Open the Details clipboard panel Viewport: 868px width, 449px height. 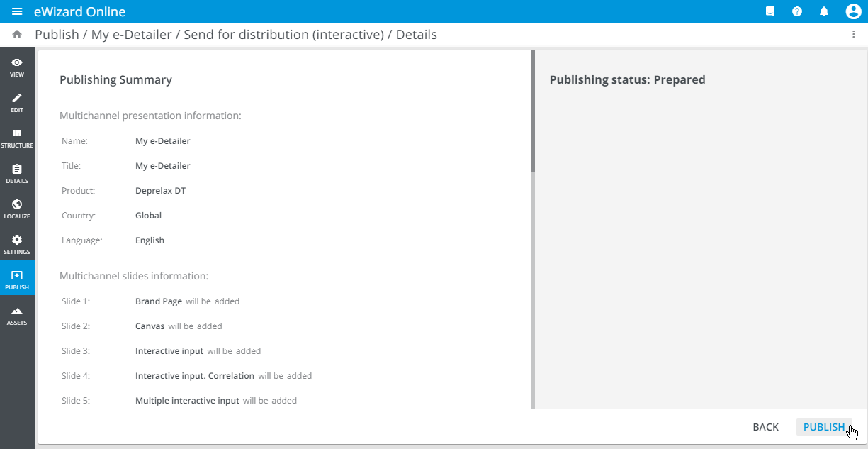coord(17,173)
